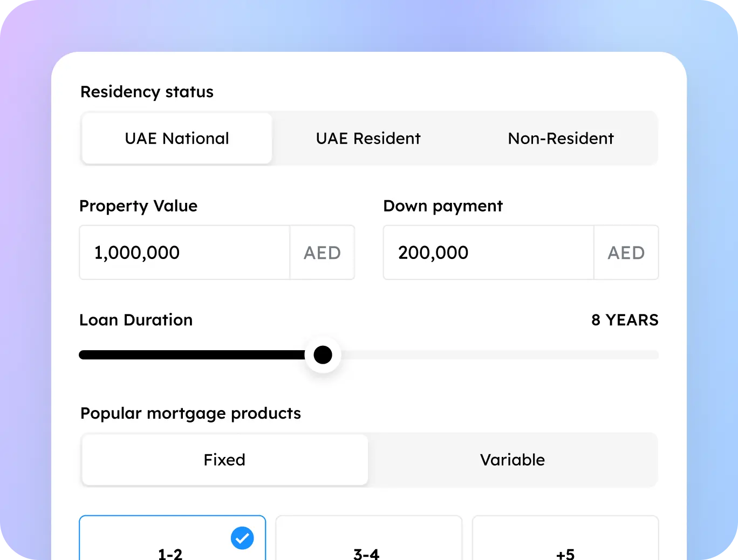
Task: Click the AED unit beside Down payment
Action: coord(626,252)
